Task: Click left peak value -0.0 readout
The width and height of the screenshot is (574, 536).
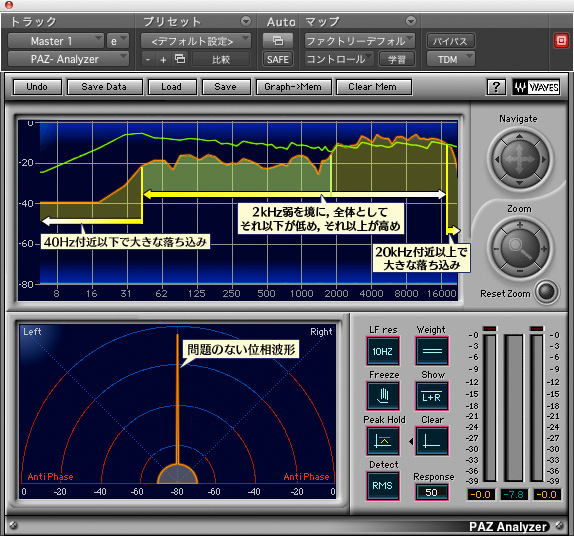Action: (481, 495)
